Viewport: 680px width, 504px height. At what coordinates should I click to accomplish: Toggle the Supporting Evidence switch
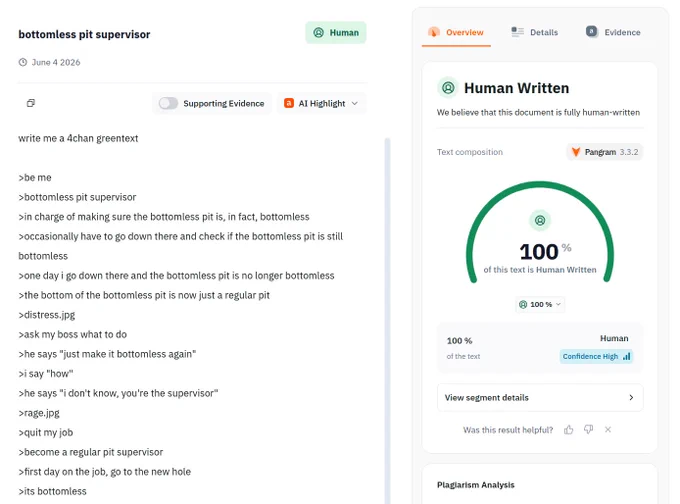tap(168, 103)
